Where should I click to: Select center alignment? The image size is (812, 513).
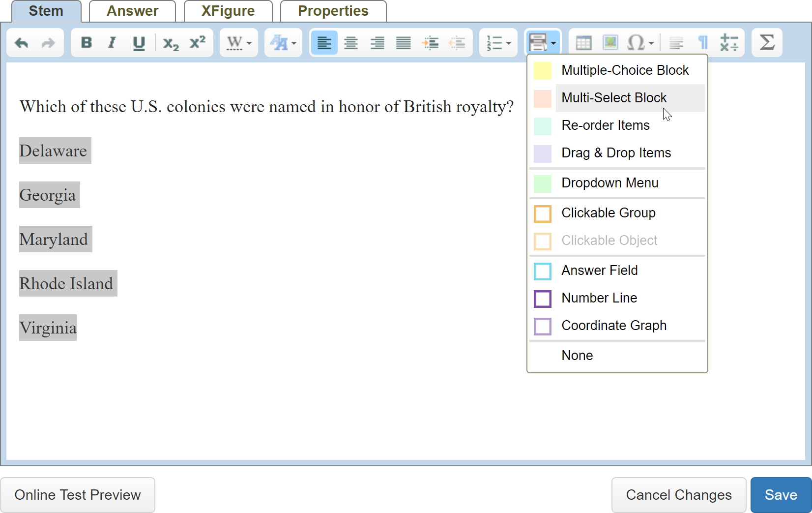coord(351,43)
